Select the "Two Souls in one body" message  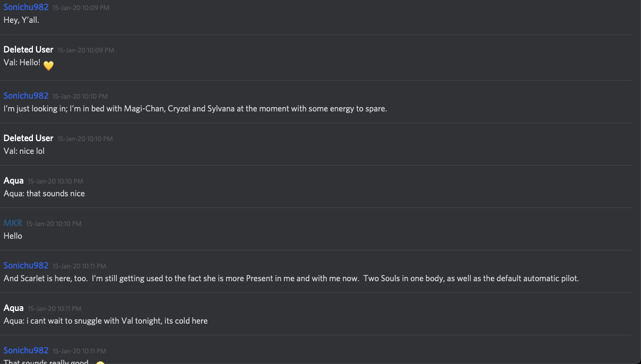291,278
